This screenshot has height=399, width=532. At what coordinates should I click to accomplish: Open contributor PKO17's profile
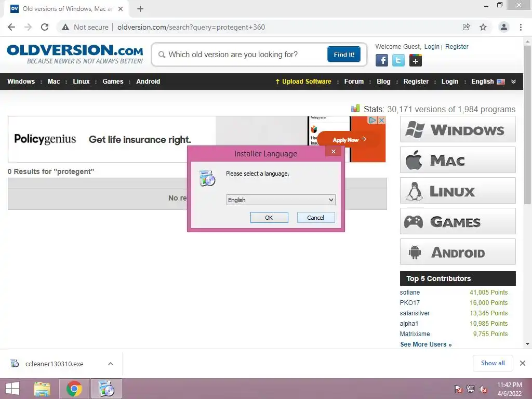(409, 303)
